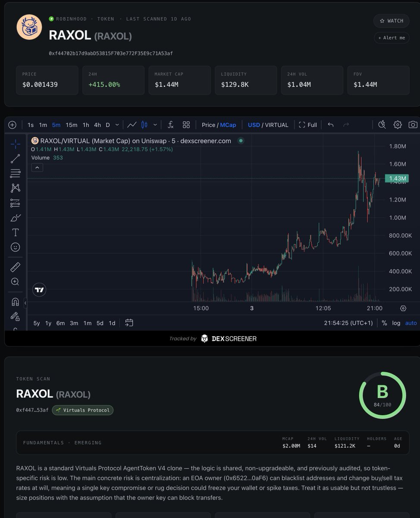Click the 21:54:25 (UTC+1) timezone
The height and width of the screenshot is (518, 420).
(348, 323)
